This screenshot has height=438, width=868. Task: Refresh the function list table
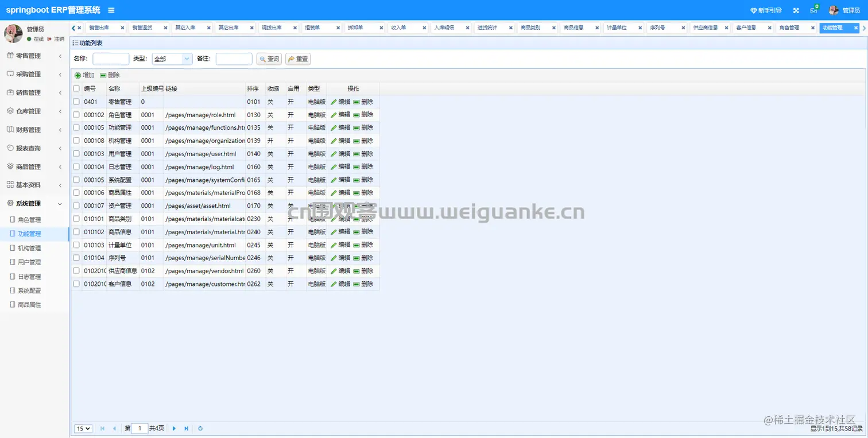(200, 428)
